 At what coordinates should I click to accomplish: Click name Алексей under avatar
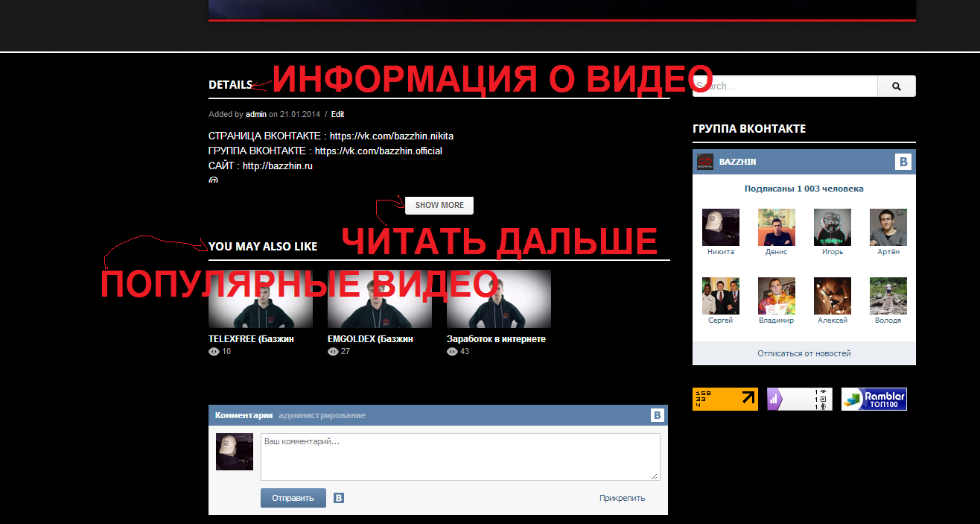point(833,321)
